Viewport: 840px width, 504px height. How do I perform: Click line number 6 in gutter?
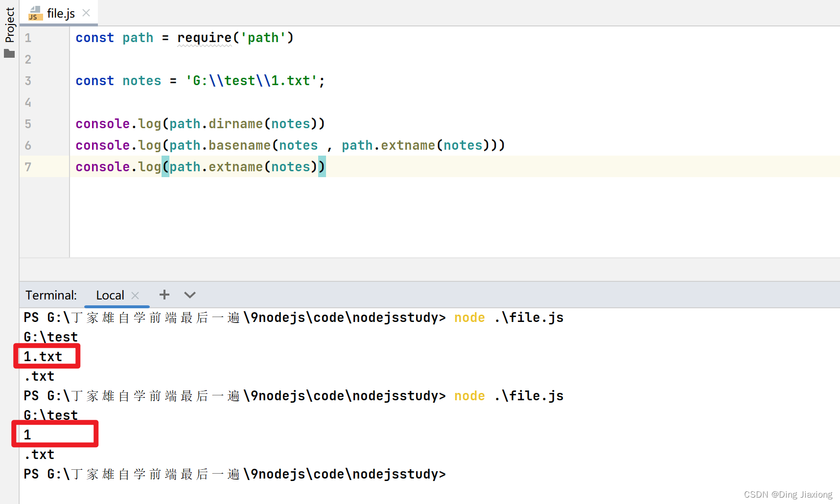pyautogui.click(x=28, y=146)
